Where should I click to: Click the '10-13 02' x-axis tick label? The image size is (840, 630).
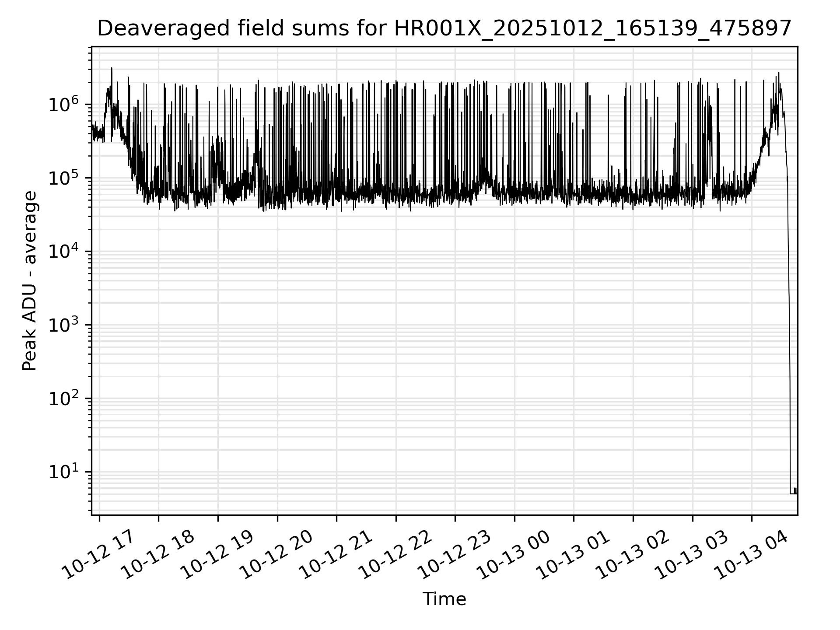coord(632,554)
